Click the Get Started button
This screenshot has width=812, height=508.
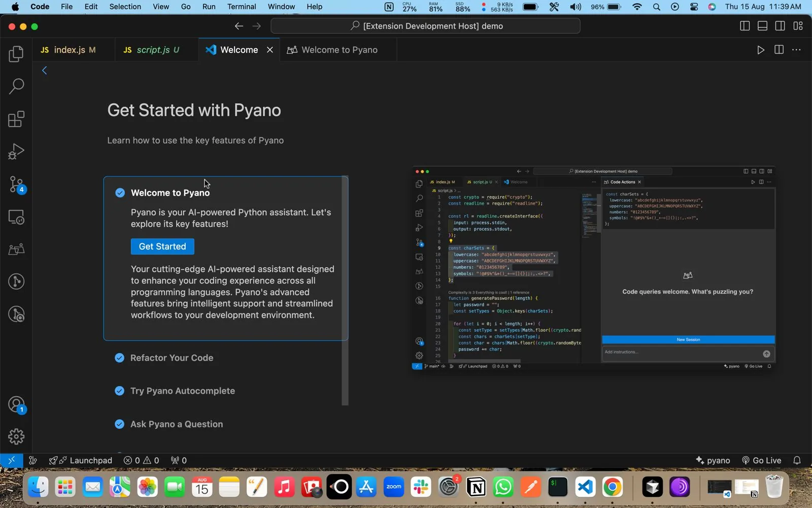(162, 246)
